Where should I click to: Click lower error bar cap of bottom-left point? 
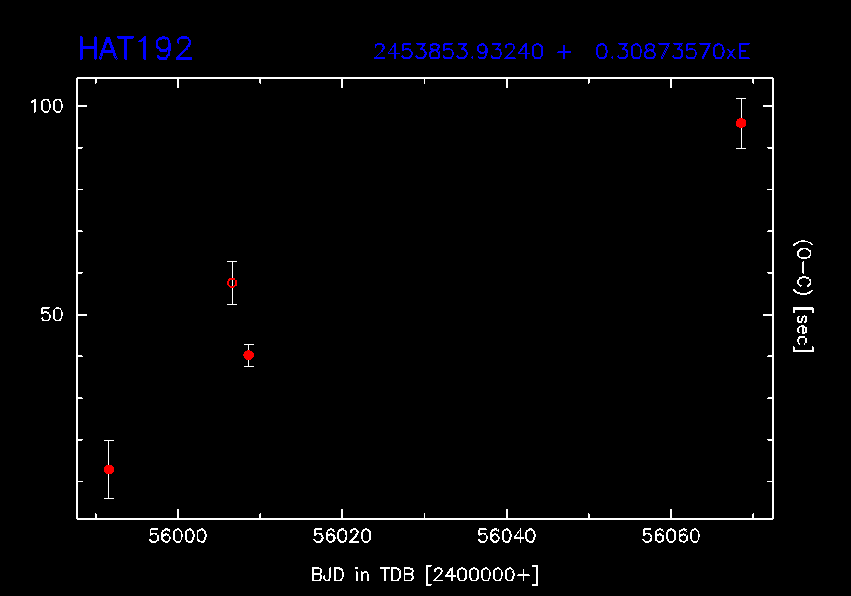coord(109,498)
